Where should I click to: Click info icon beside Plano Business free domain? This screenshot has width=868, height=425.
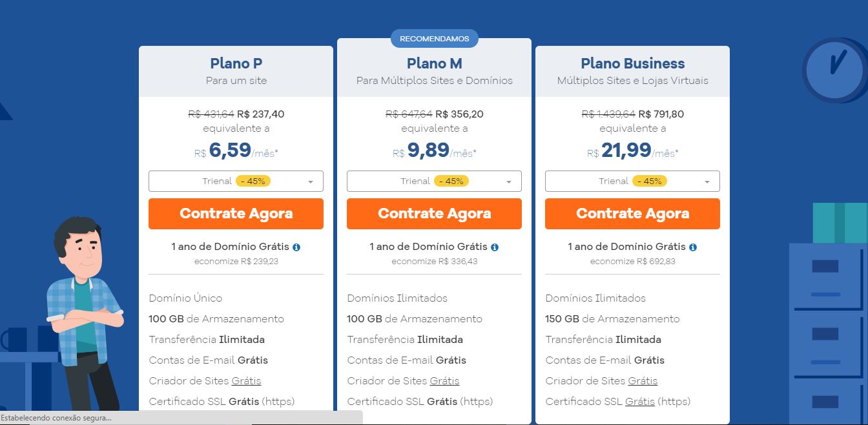[693, 247]
